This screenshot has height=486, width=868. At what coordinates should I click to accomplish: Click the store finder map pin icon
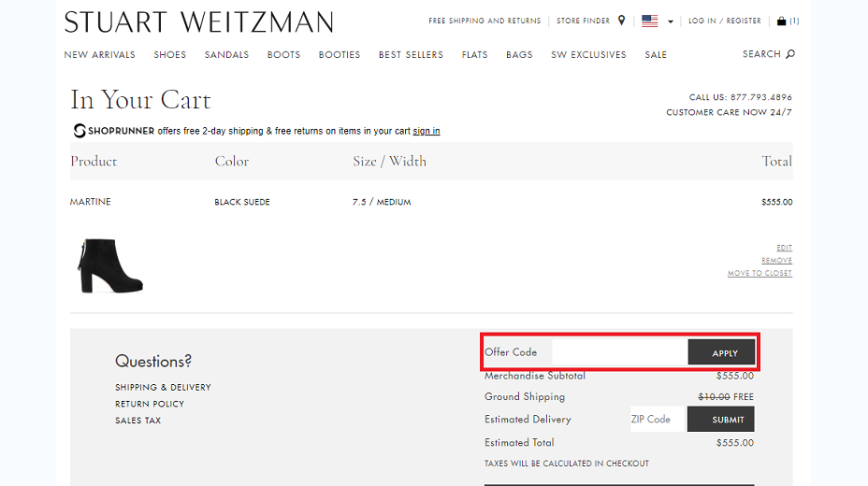click(622, 21)
